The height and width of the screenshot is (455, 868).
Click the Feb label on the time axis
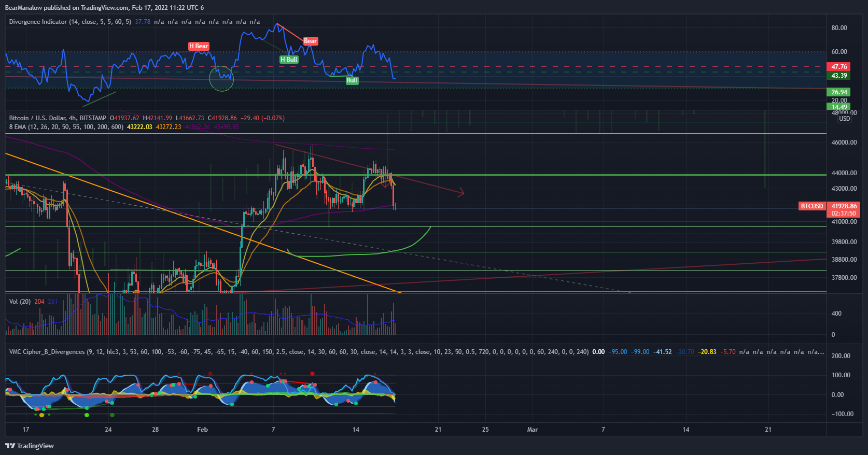click(203, 430)
